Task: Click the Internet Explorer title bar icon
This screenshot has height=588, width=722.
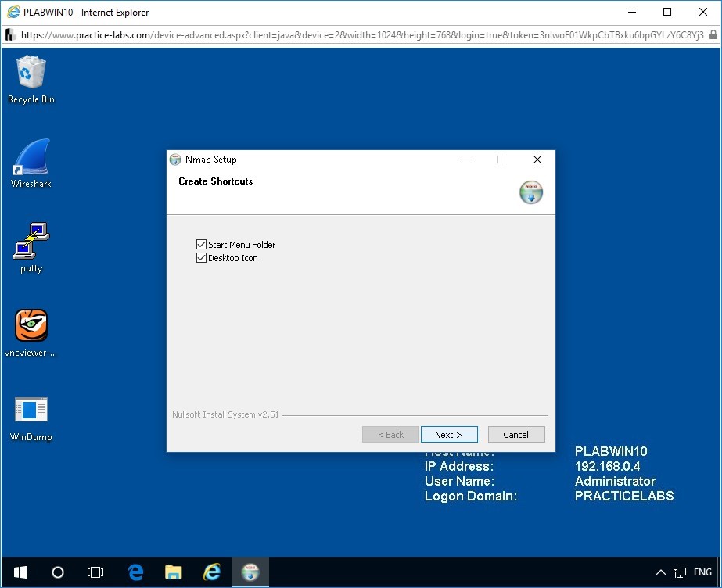Action: coord(13,12)
